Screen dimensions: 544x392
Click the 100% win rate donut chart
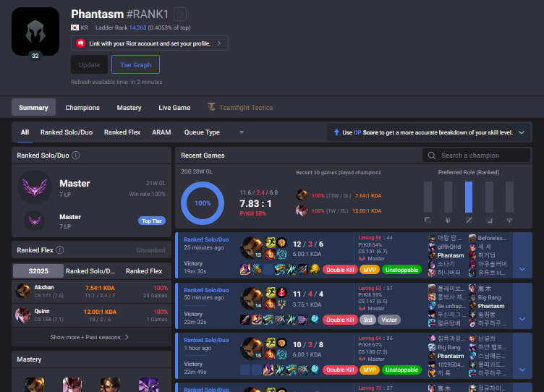point(203,203)
